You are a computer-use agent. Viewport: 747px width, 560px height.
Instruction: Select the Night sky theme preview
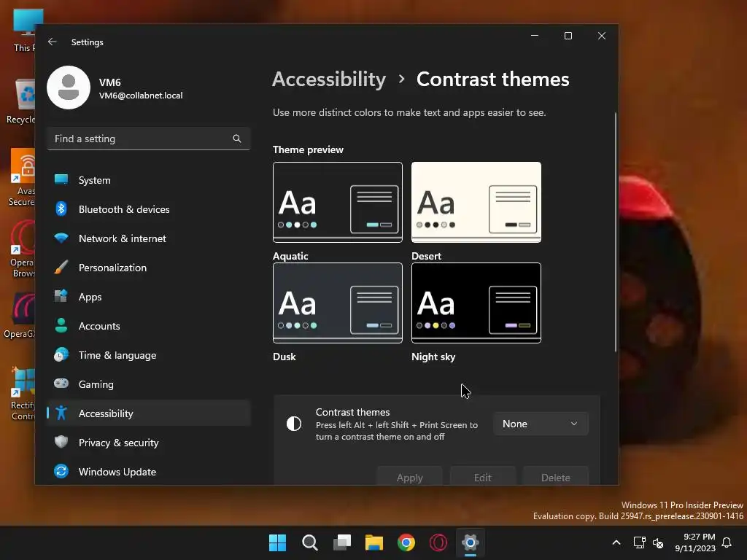(476, 303)
